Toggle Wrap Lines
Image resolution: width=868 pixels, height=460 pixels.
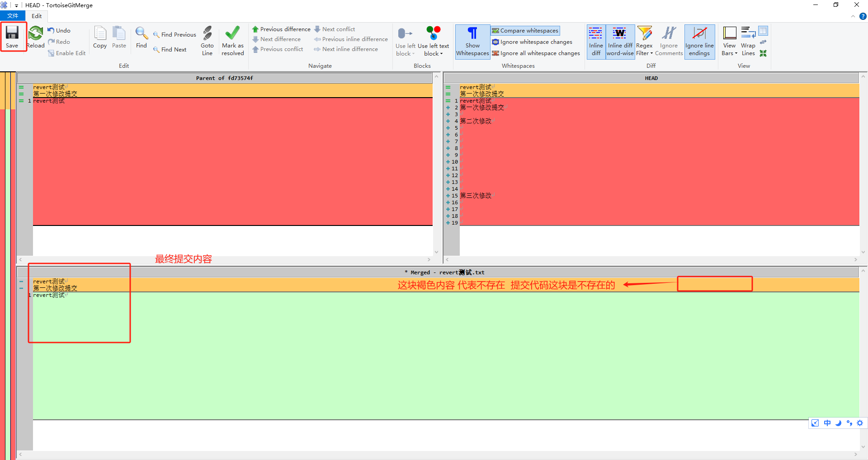tap(748, 41)
